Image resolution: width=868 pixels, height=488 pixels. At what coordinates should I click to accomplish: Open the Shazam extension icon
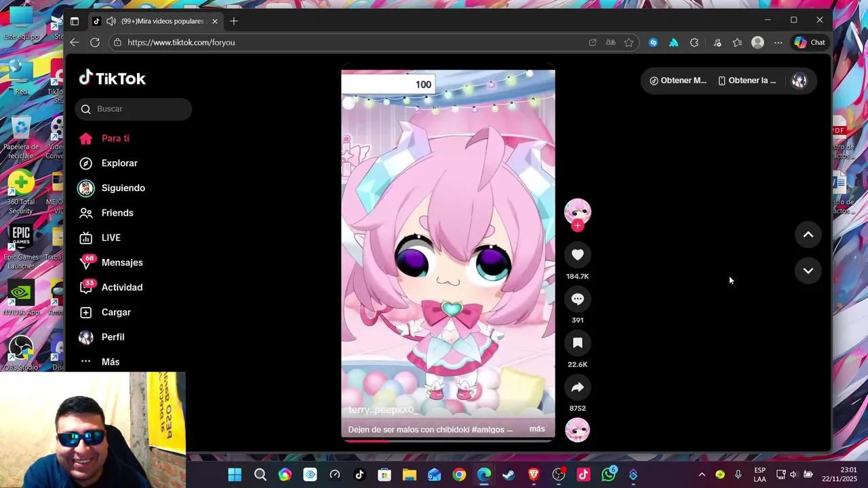(x=653, y=42)
